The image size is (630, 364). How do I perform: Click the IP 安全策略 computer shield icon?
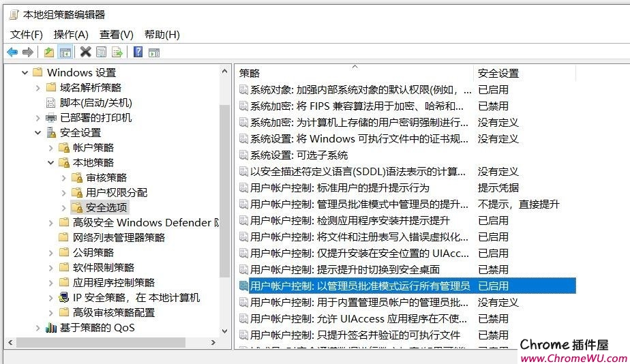click(64, 298)
